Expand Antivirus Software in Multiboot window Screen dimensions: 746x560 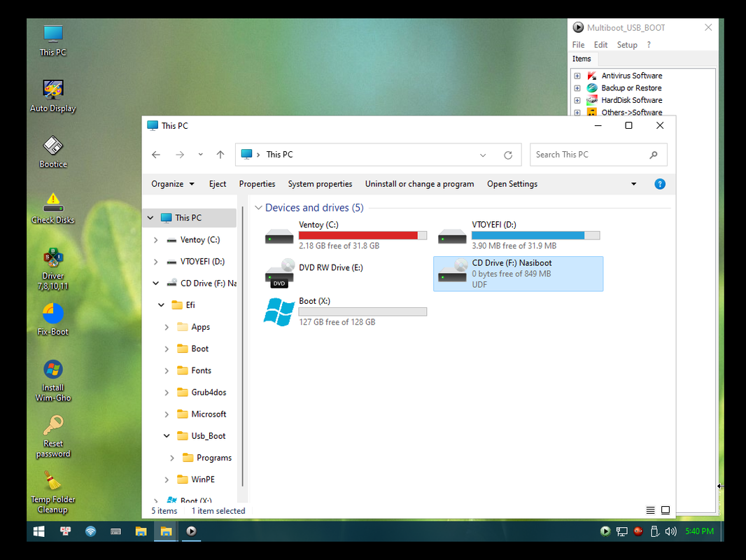577,76
